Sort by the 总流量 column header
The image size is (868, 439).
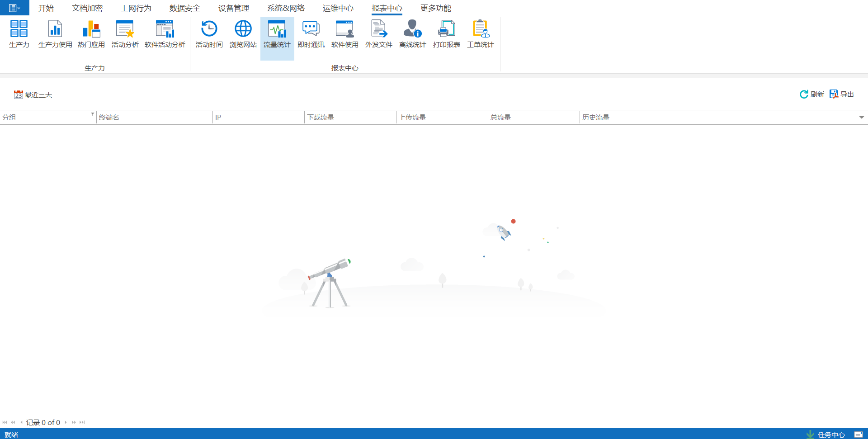click(x=533, y=118)
